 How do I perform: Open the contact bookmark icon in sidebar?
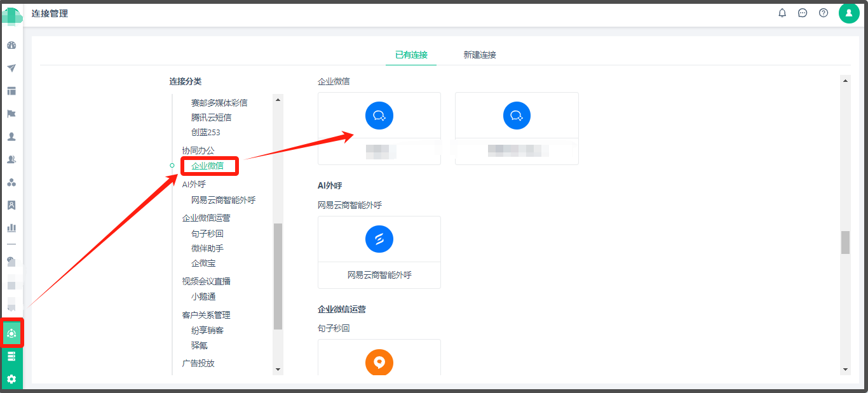point(11,205)
